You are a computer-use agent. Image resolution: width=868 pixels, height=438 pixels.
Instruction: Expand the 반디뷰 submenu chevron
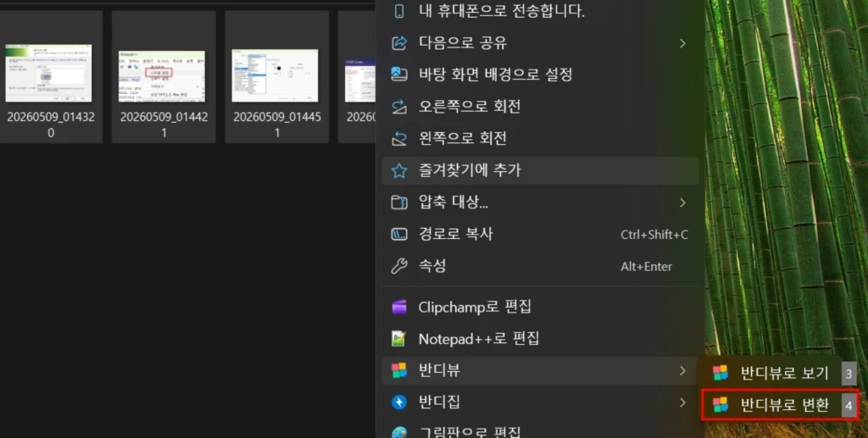(x=682, y=370)
